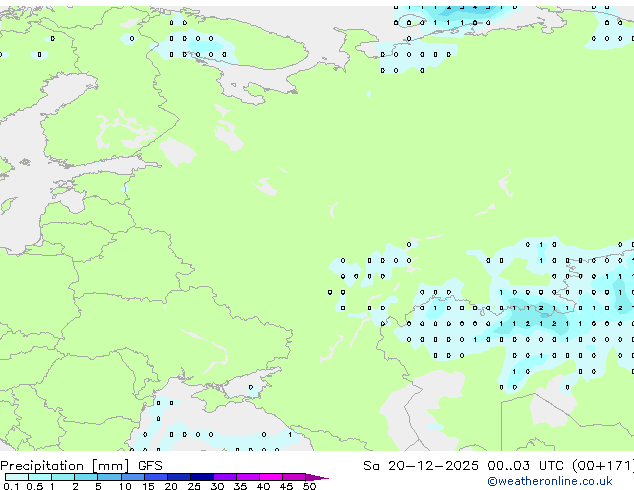Viewport: 634px width, 490px height.
Task: Pick the 5–10 mm legend color swatch
Action: 109,477
